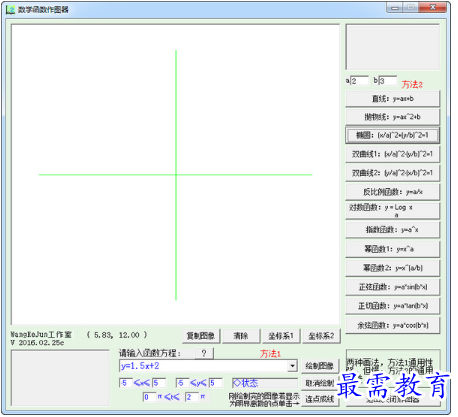Plot the 正切函数 tangent function
Screen dimensions: 458x417
392,306
